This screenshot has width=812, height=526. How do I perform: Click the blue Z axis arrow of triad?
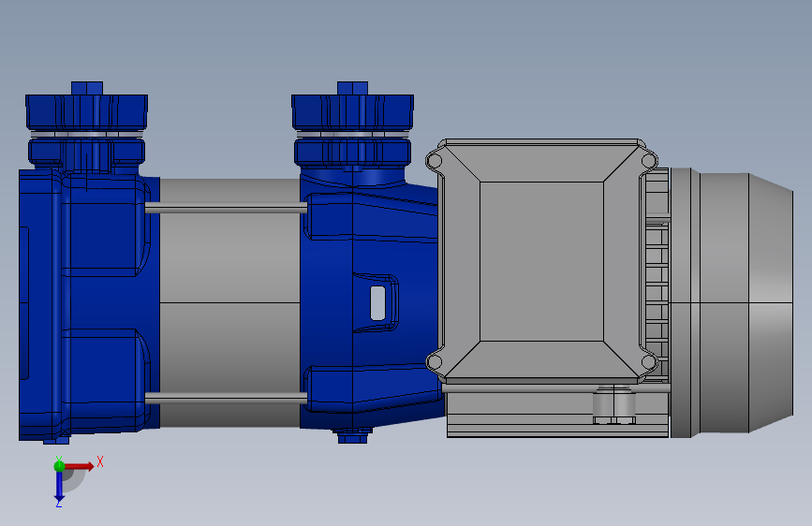point(59,487)
